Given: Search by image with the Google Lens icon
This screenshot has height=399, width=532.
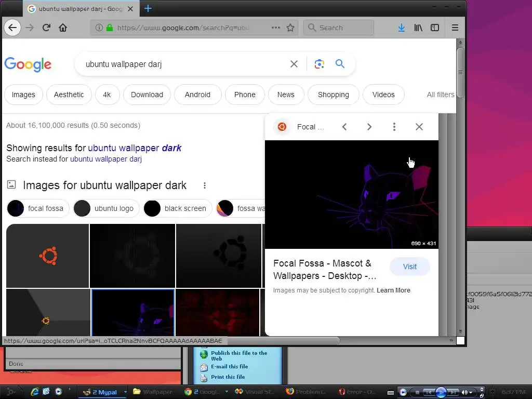Looking at the screenshot, I should point(320,64).
